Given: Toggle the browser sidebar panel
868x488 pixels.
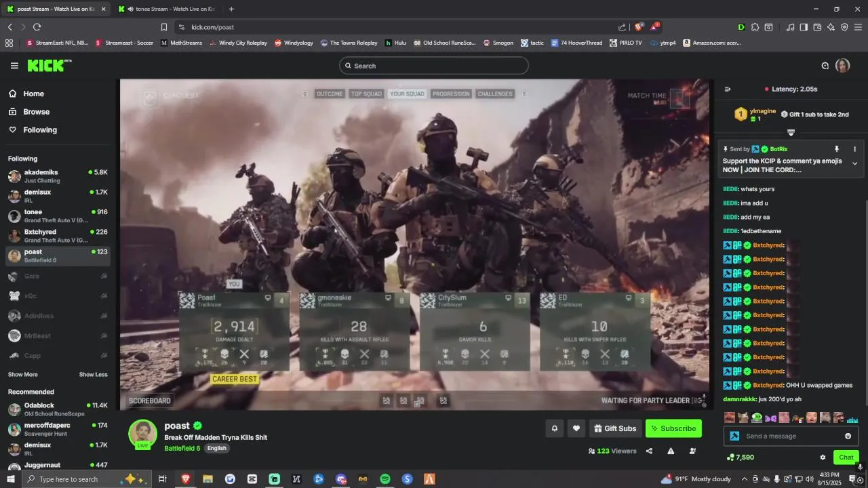Looking at the screenshot, I should point(804,27).
